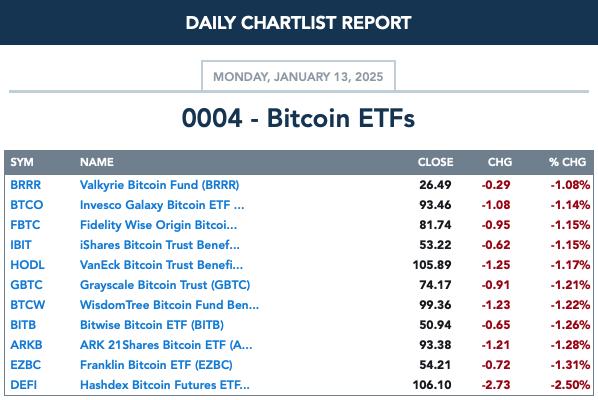This screenshot has width=598, height=400.
Task: Click the BTCO ticker symbol
Action: tap(27, 205)
